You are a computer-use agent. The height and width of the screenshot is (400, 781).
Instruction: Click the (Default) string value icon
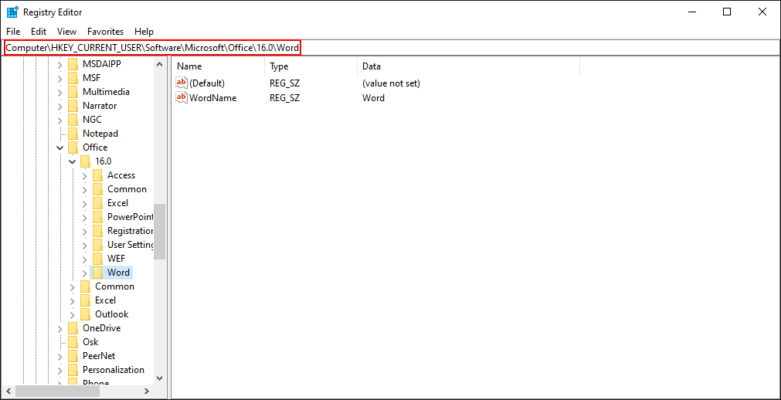182,83
